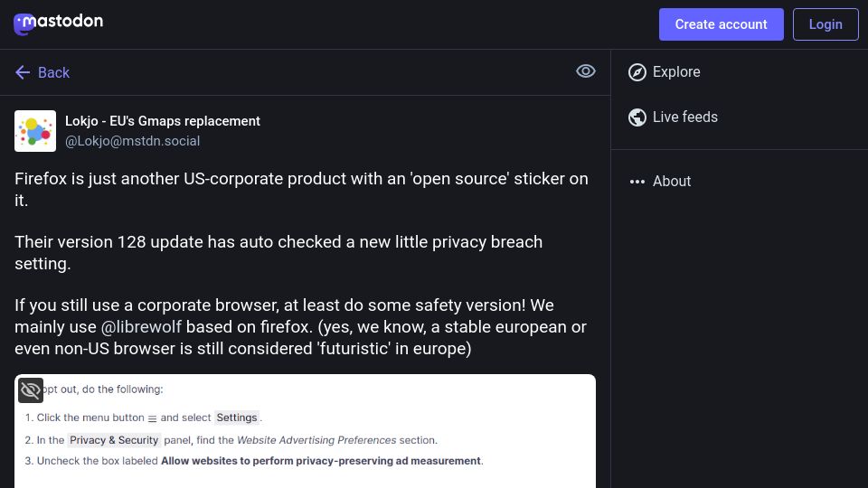The image size is (868, 488).
Task: Follow the @librewolf mention link
Action: 141,327
